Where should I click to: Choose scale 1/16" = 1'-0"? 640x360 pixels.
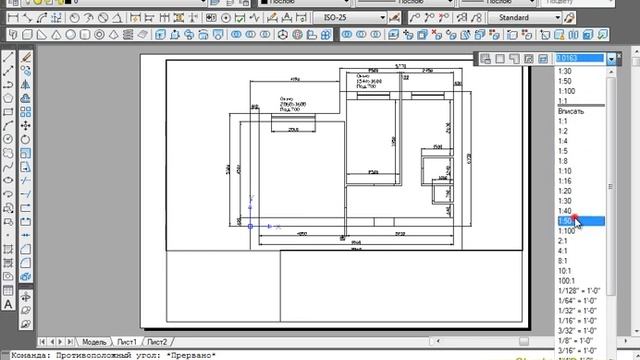pyautogui.click(x=577, y=321)
